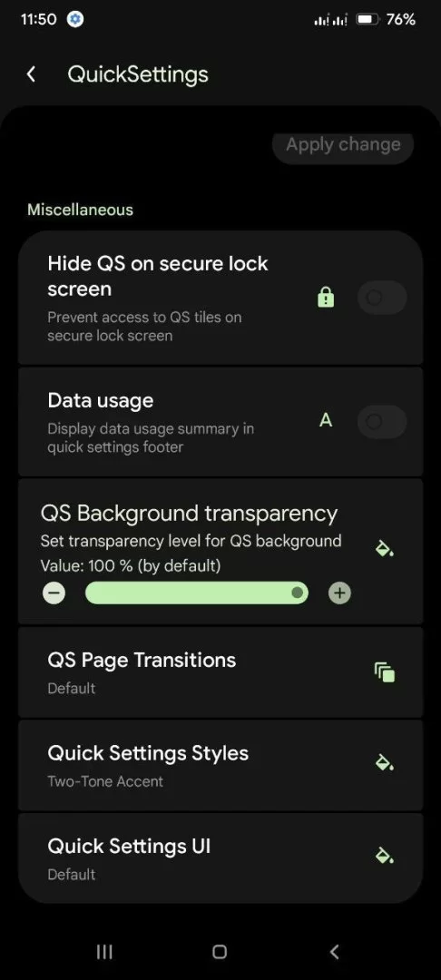
Task: Tap the green padlock icon
Action: click(326, 299)
